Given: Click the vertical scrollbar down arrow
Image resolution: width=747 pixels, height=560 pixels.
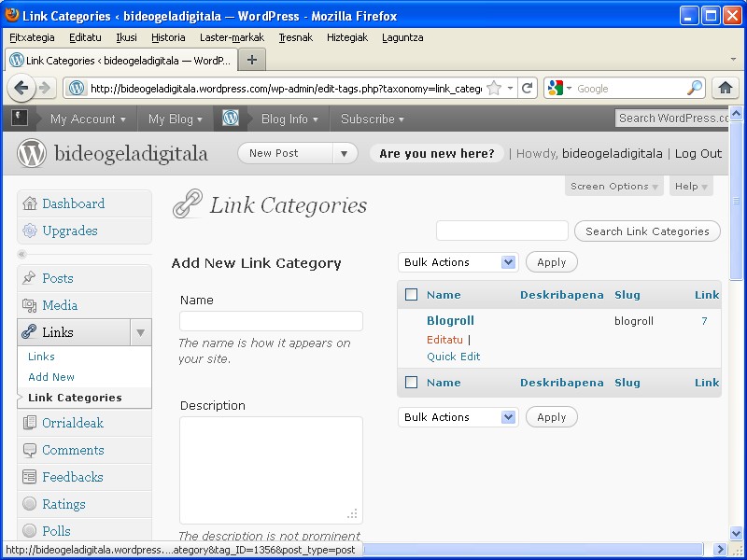Looking at the screenshot, I should 736,533.
